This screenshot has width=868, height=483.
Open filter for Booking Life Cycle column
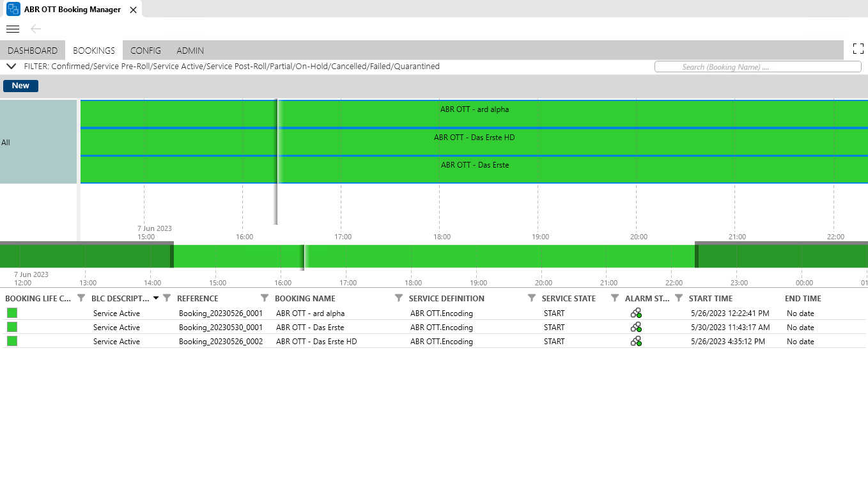click(x=81, y=298)
